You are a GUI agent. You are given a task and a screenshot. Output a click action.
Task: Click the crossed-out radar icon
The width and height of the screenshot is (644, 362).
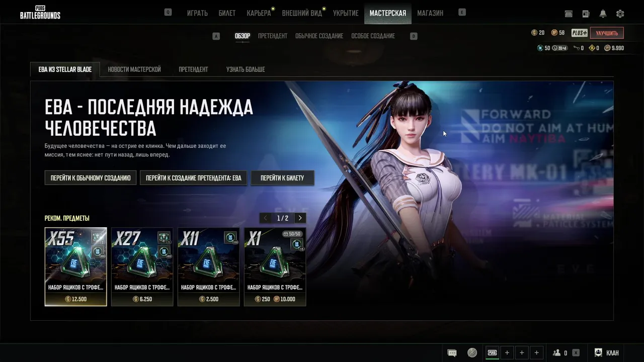coord(472,353)
